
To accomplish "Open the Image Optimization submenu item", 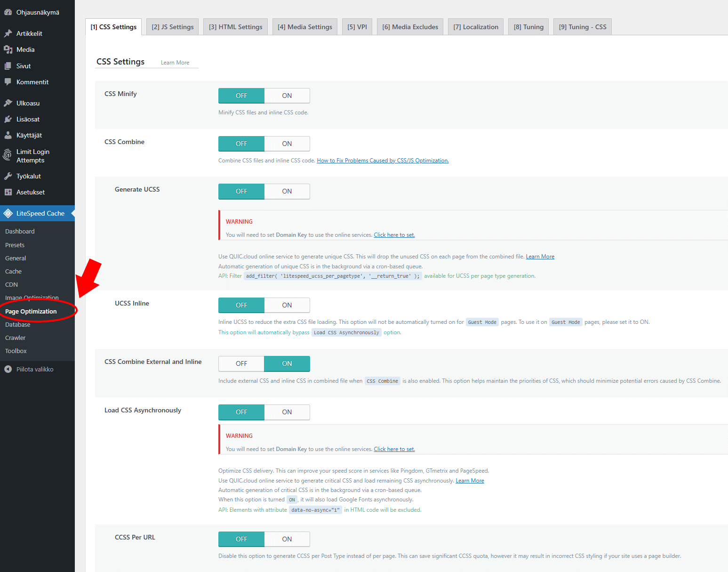I will tap(32, 298).
